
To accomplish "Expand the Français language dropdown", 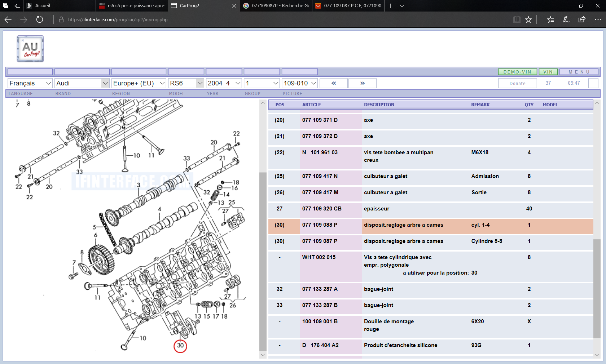I will point(30,83).
